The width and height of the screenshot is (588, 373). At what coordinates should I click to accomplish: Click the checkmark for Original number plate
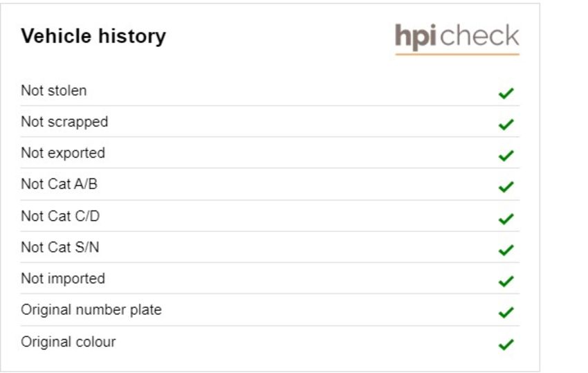[506, 312]
